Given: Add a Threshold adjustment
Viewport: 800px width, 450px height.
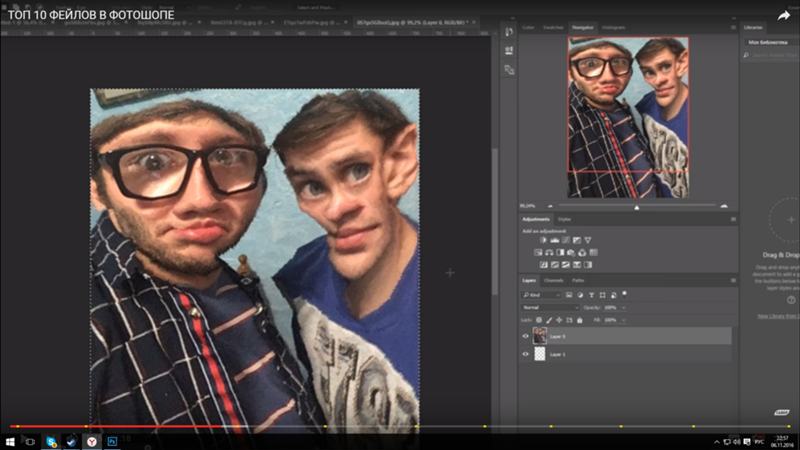Looking at the screenshot, I should (566, 265).
